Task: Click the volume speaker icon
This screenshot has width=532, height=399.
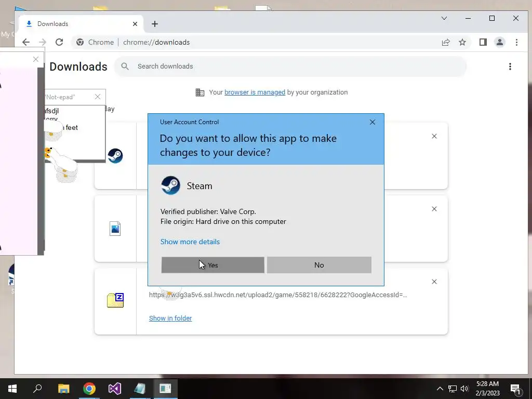Action: [464, 389]
